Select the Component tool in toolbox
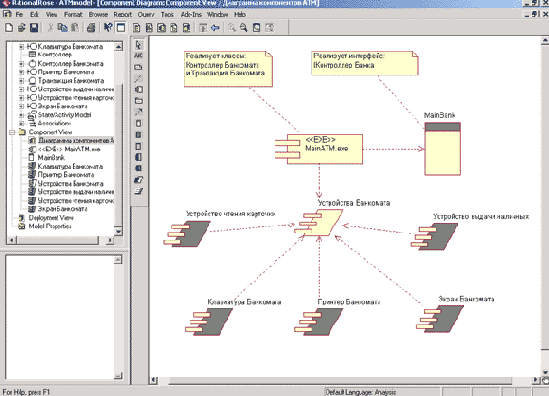Image resolution: width=549 pixels, height=396 pixels. pos(138,90)
